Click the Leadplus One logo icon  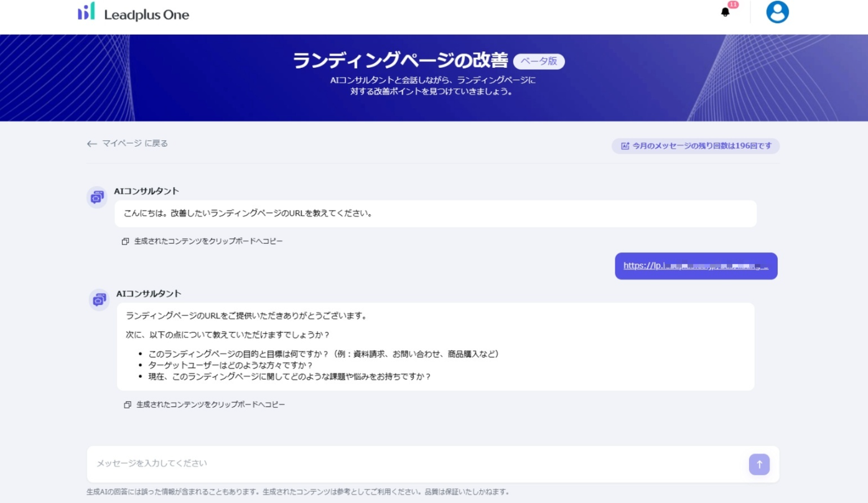coord(86,12)
